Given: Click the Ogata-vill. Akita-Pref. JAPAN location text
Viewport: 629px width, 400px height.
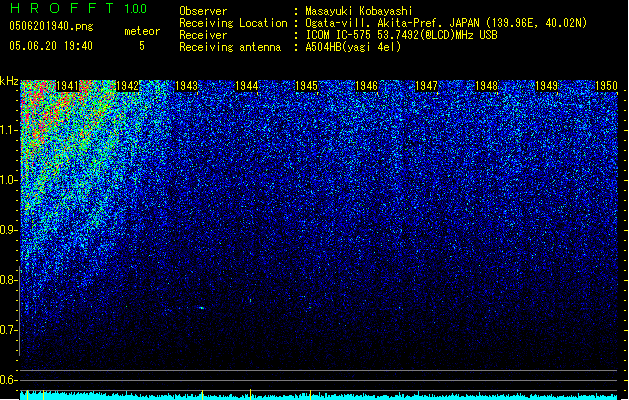Looking at the screenshot, I should 446,23.
